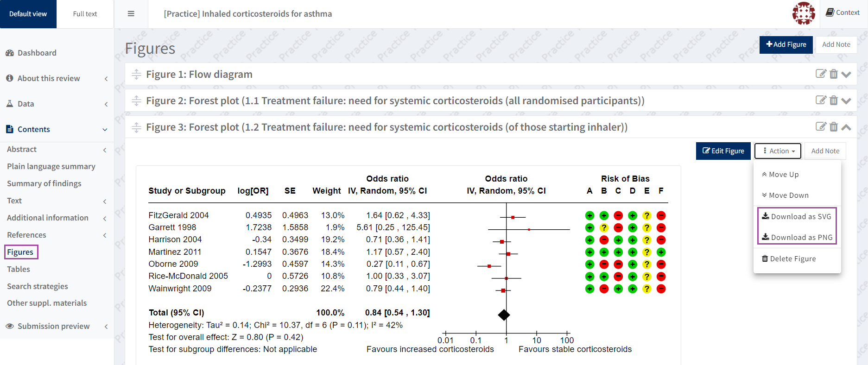This screenshot has height=365, width=868.
Task: Collapse Figure 3 with the up chevron
Action: point(846,127)
